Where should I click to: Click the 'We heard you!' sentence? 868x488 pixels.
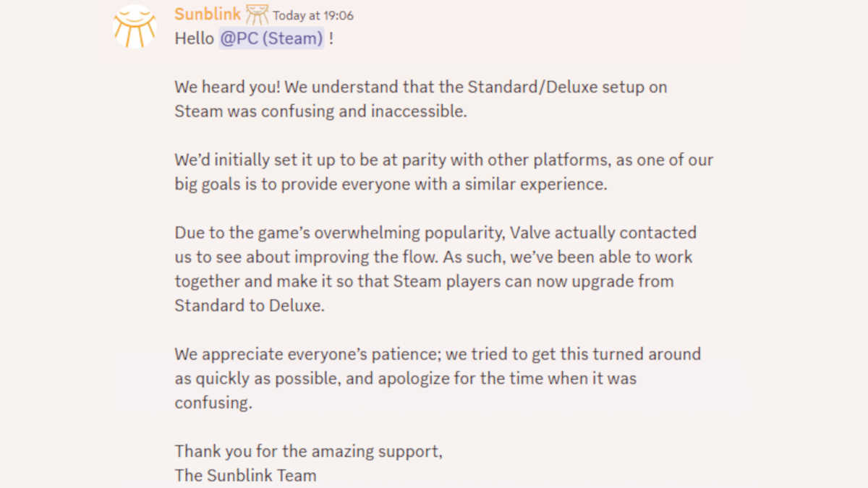pyautogui.click(x=227, y=87)
